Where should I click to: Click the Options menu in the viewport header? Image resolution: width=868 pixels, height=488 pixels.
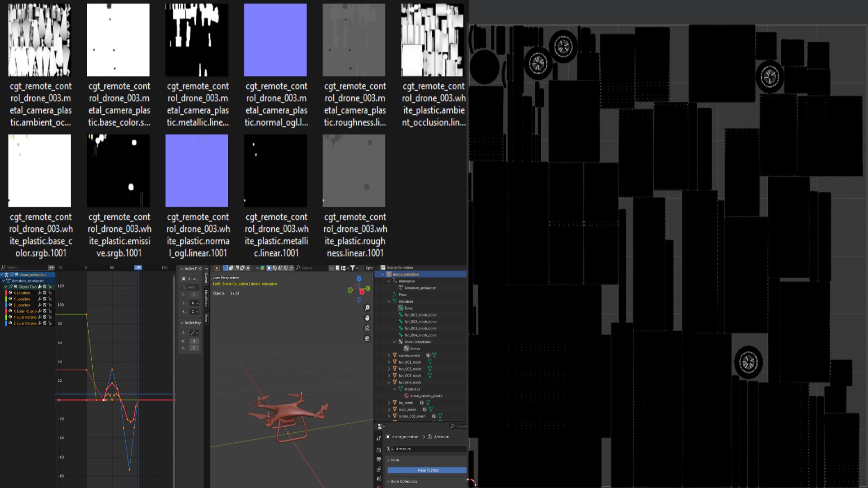[x=370, y=268]
